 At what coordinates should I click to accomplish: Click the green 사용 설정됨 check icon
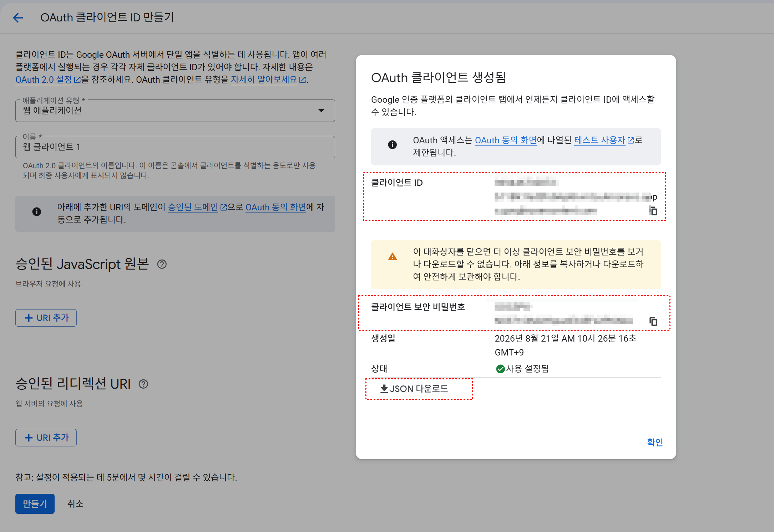[x=500, y=369]
